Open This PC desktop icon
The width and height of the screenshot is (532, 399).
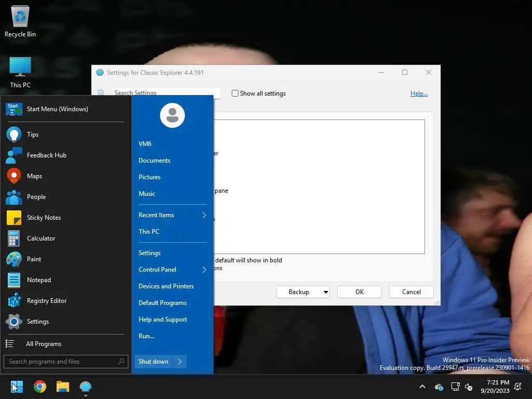coord(20,72)
